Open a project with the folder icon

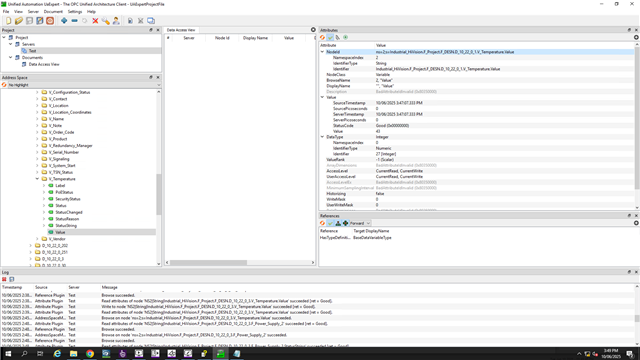19,20
